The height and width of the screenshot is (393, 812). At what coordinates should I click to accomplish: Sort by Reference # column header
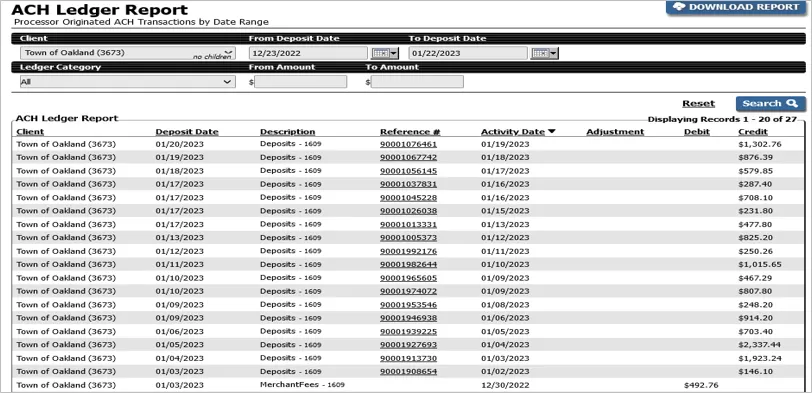coord(410,132)
